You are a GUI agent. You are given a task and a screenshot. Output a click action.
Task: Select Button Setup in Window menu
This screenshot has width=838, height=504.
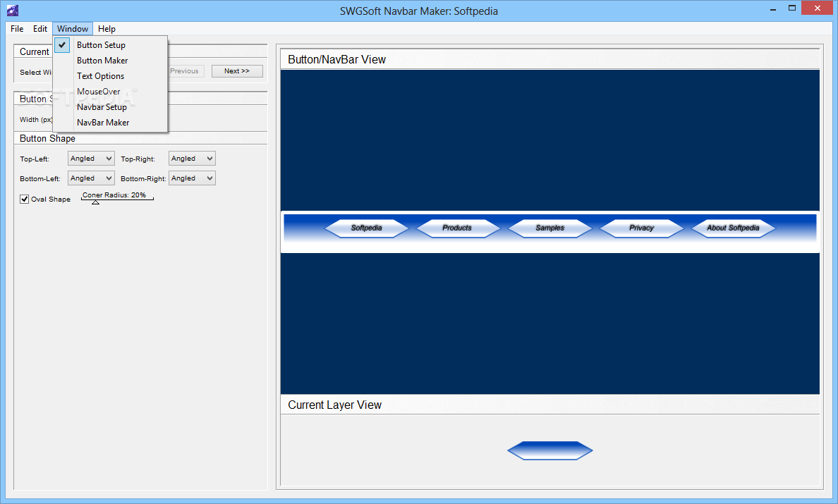point(111,45)
